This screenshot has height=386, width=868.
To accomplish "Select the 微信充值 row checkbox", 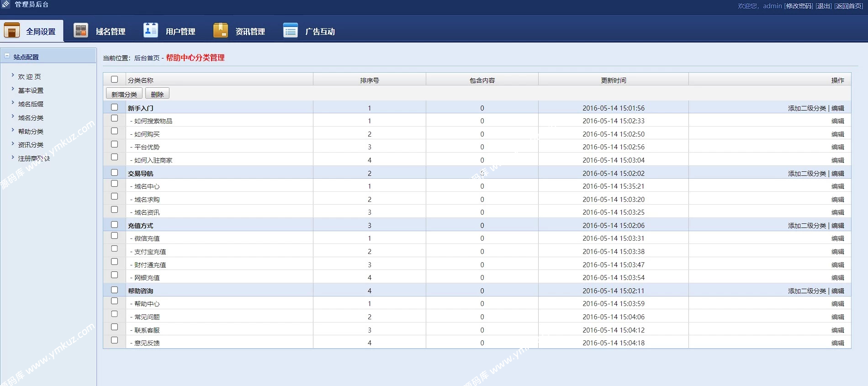I will [114, 236].
